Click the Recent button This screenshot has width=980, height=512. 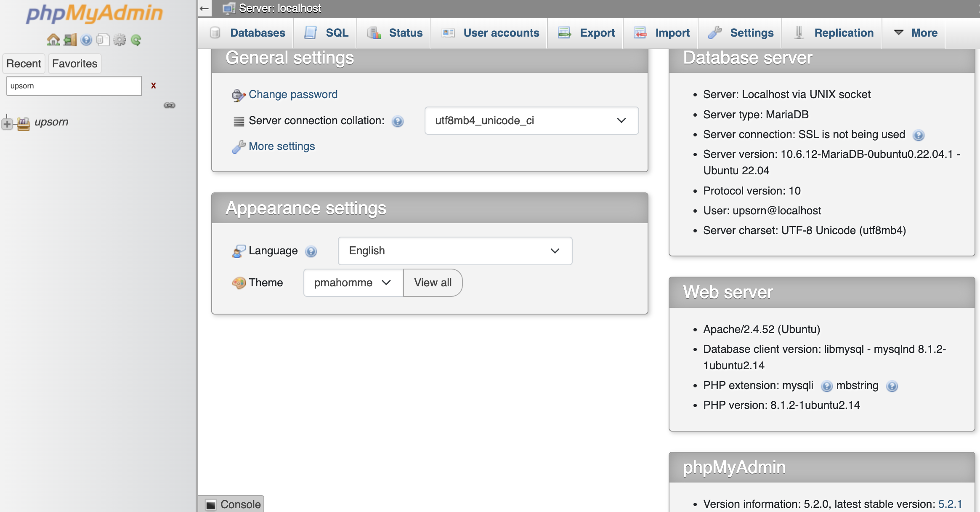24,64
